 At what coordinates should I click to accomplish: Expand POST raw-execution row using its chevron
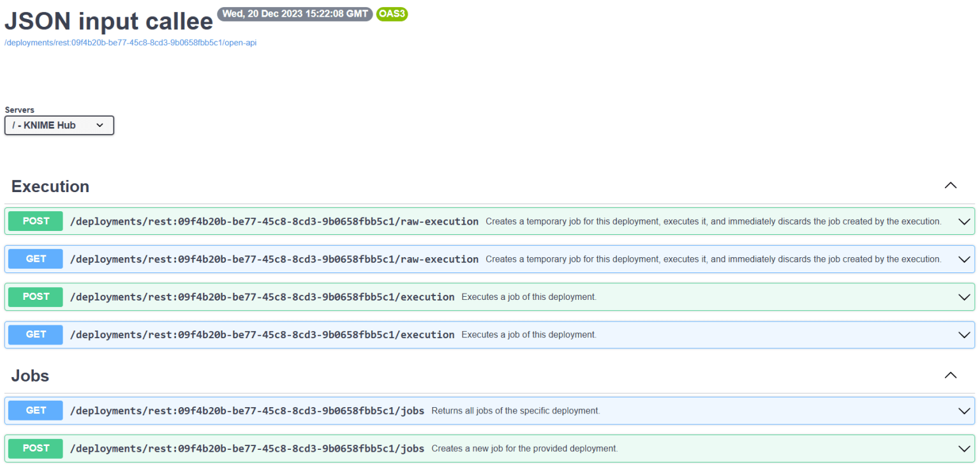click(x=964, y=221)
